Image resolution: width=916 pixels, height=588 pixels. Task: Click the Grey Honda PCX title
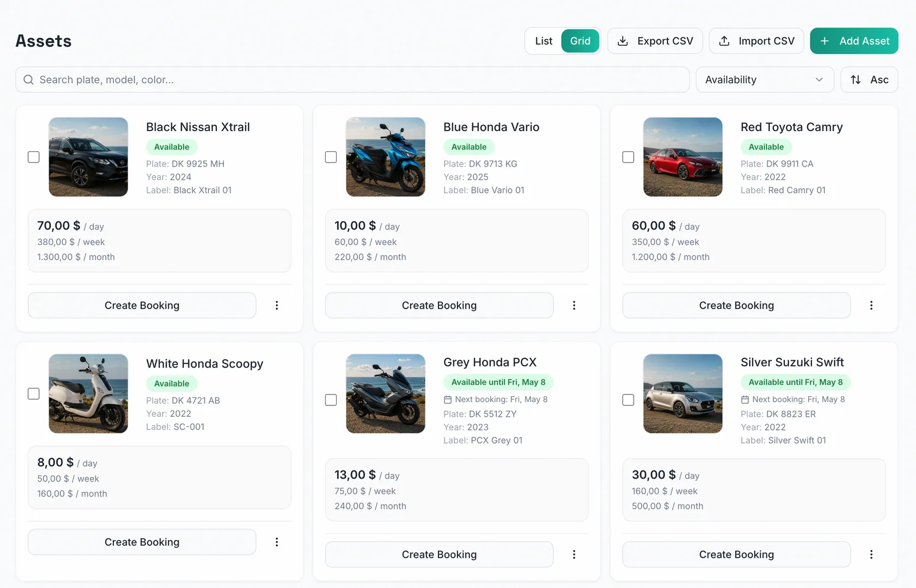pos(490,362)
